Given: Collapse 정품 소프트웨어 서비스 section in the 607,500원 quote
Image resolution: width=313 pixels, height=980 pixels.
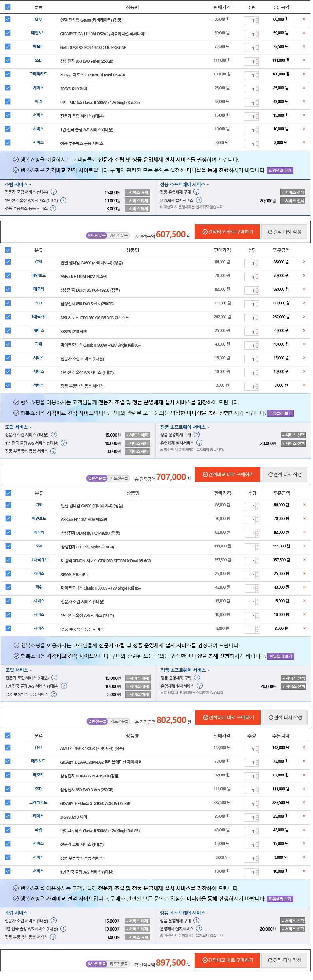Looking at the screenshot, I should 185,185.
